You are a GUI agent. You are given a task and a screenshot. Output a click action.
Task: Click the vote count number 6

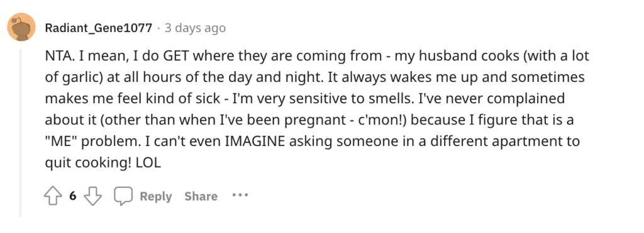pyautogui.click(x=72, y=196)
